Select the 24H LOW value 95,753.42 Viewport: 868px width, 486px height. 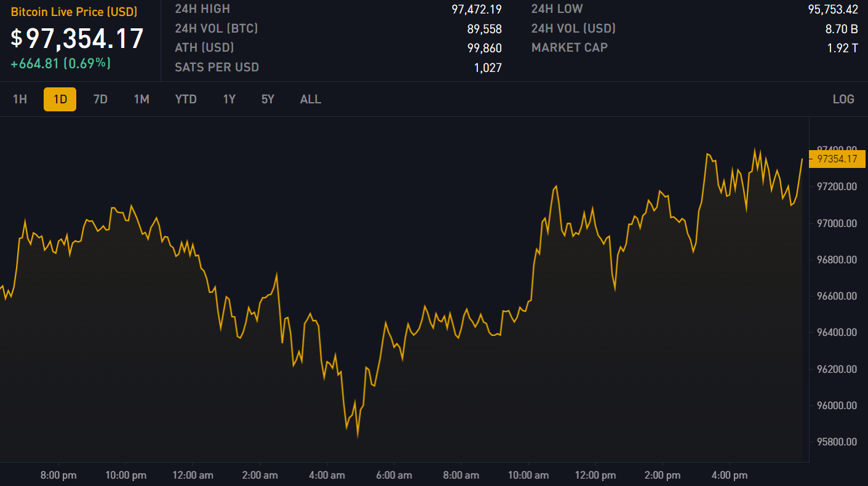coord(832,9)
